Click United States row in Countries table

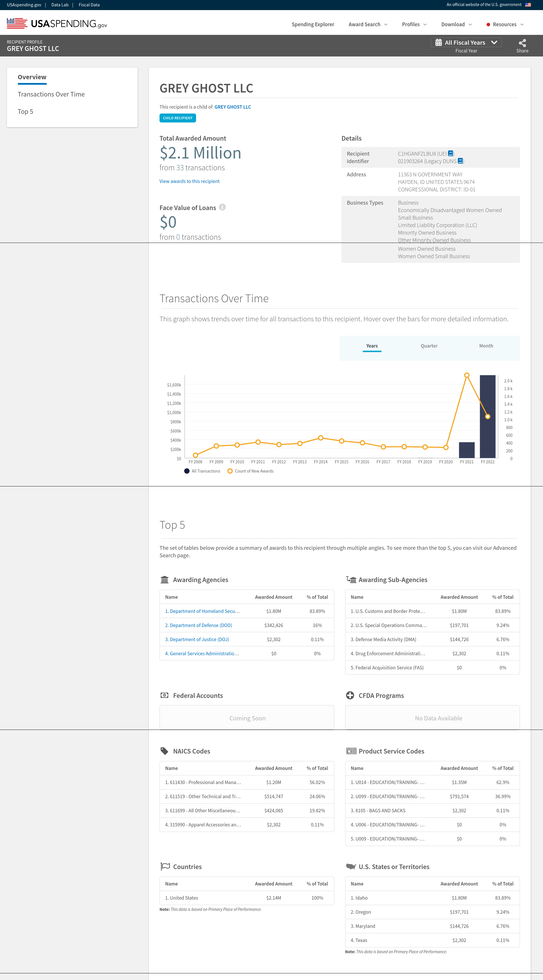tap(247, 898)
